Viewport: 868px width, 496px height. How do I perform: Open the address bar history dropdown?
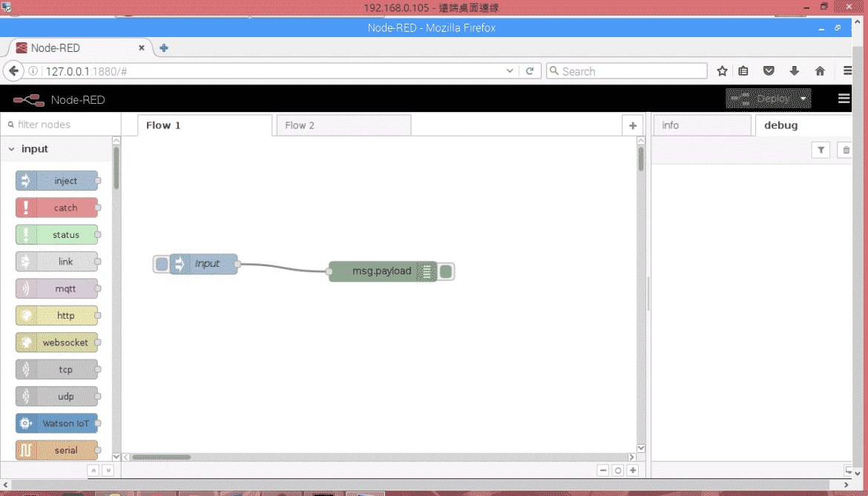pyautogui.click(x=509, y=70)
